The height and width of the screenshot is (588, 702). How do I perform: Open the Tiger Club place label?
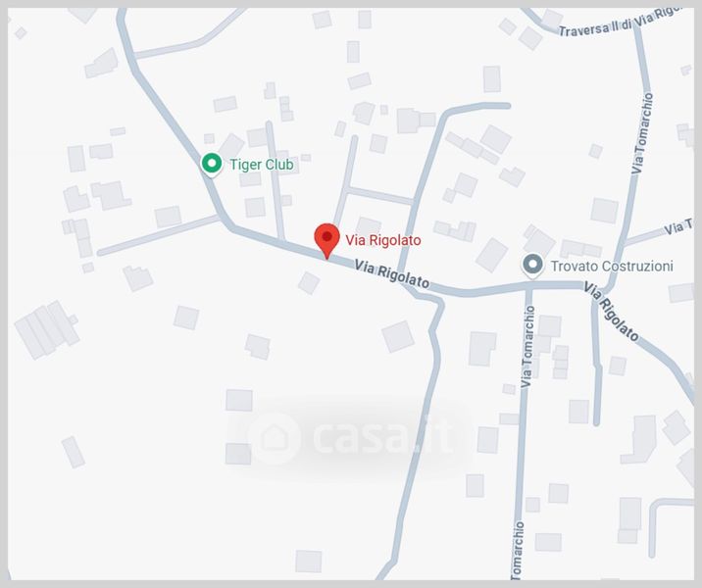(262, 165)
